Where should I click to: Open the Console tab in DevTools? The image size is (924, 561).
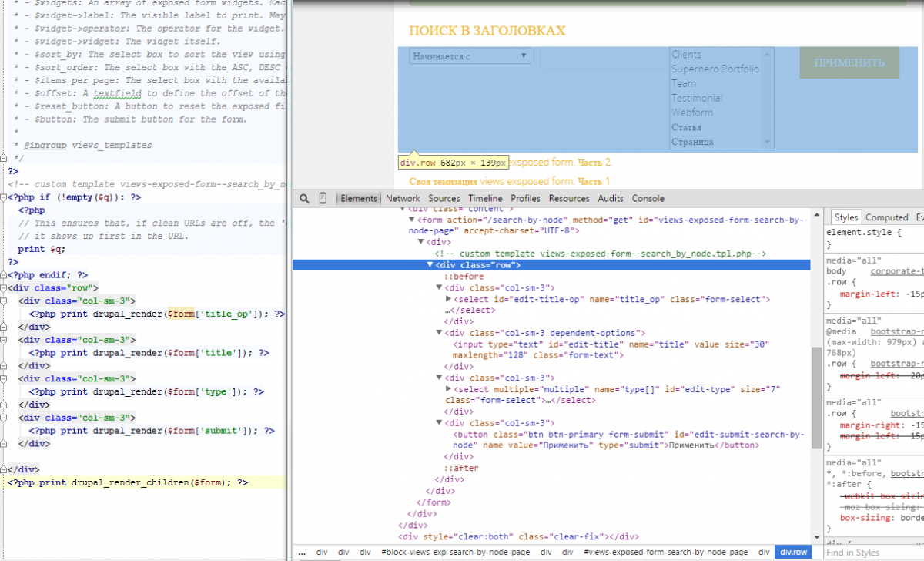click(x=648, y=199)
